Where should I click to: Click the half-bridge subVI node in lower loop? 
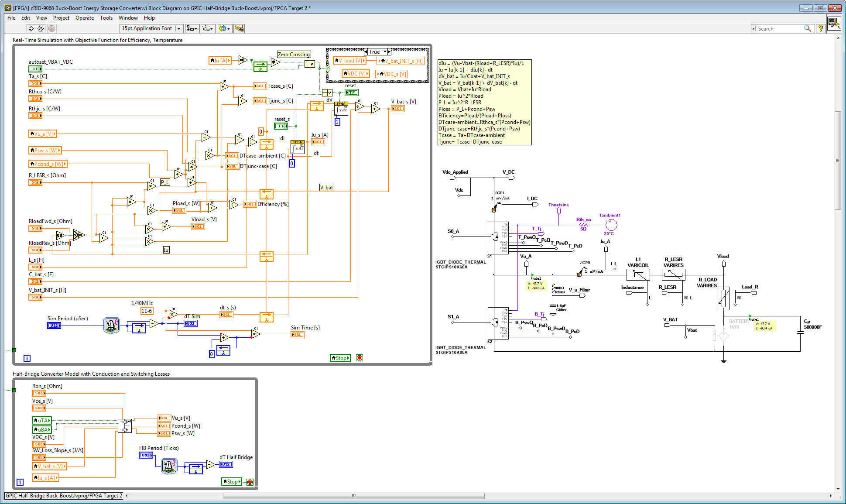pos(125,426)
